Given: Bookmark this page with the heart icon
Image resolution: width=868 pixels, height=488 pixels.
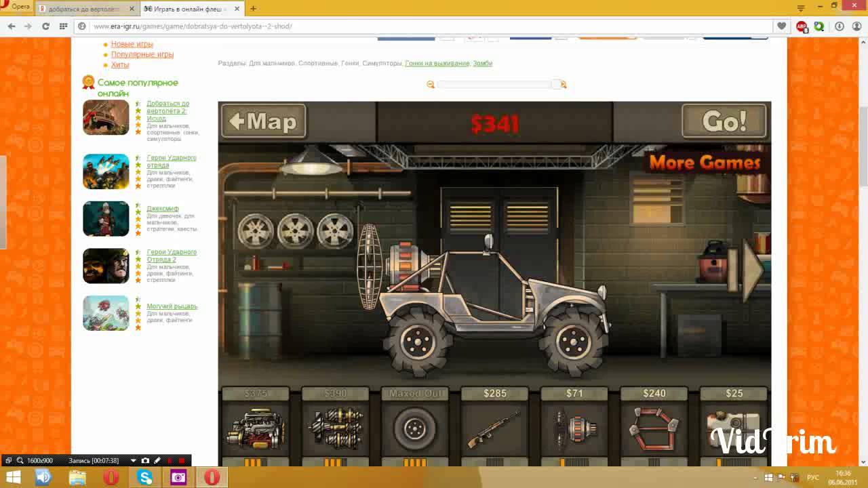Looking at the screenshot, I should pyautogui.click(x=782, y=26).
